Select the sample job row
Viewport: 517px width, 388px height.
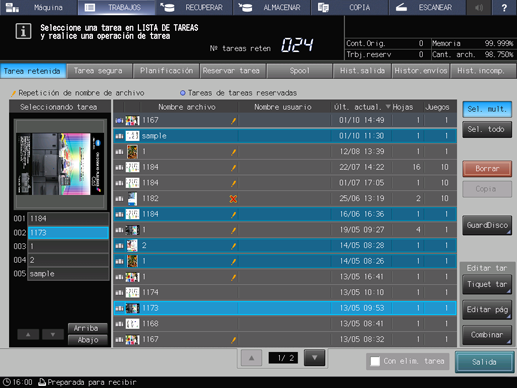285,136
